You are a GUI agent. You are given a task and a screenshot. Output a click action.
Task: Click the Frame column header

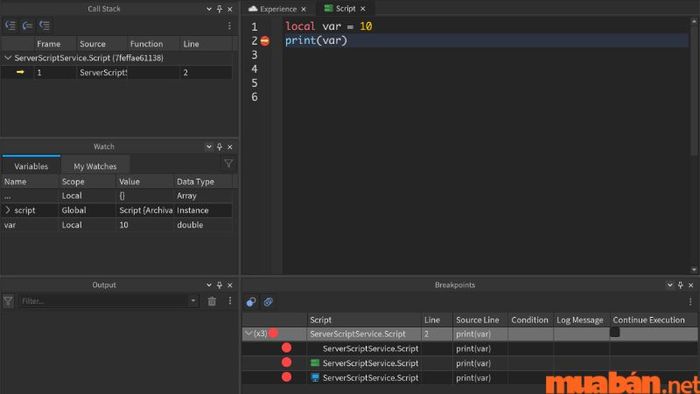[x=49, y=44]
